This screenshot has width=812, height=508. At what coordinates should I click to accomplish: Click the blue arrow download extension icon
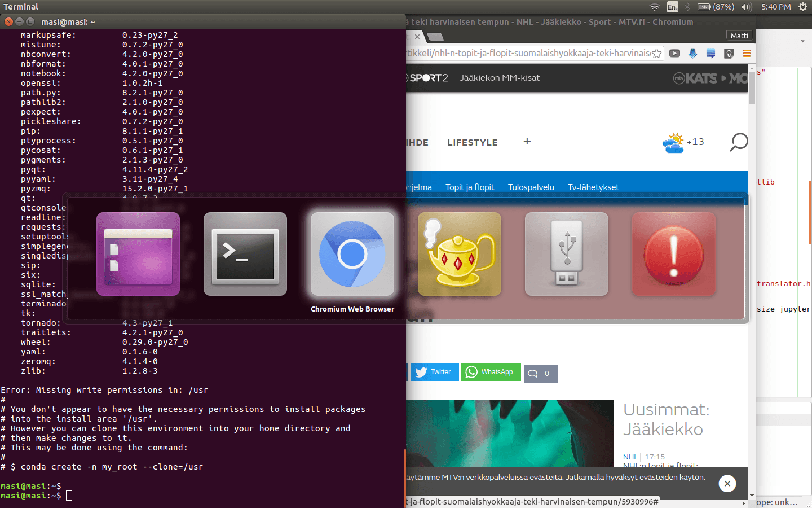pyautogui.click(x=692, y=53)
